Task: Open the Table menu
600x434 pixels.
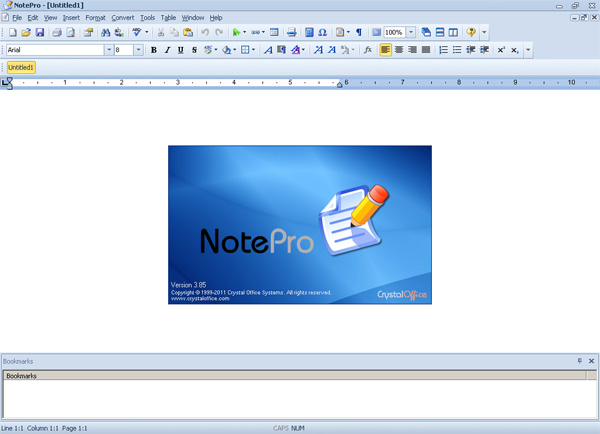Action: pyautogui.click(x=168, y=18)
